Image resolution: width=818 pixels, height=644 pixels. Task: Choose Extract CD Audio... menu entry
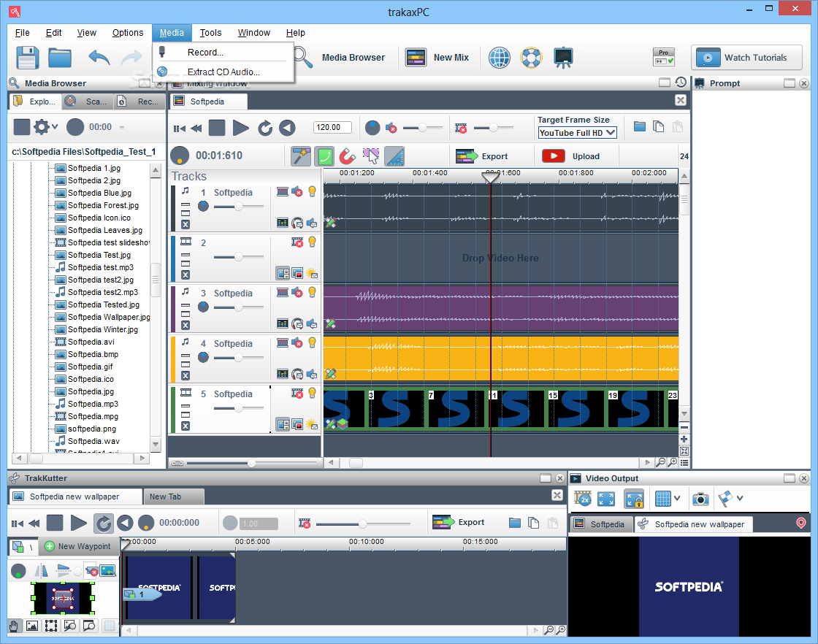click(223, 72)
